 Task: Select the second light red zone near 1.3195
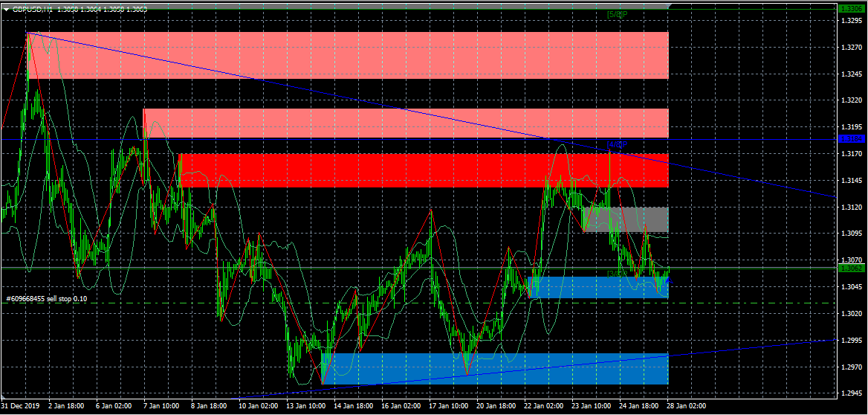click(406, 123)
